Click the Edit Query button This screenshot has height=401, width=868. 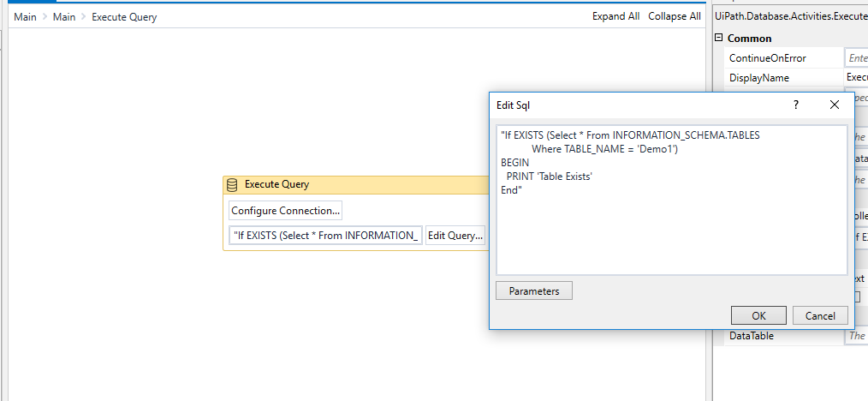click(x=455, y=236)
